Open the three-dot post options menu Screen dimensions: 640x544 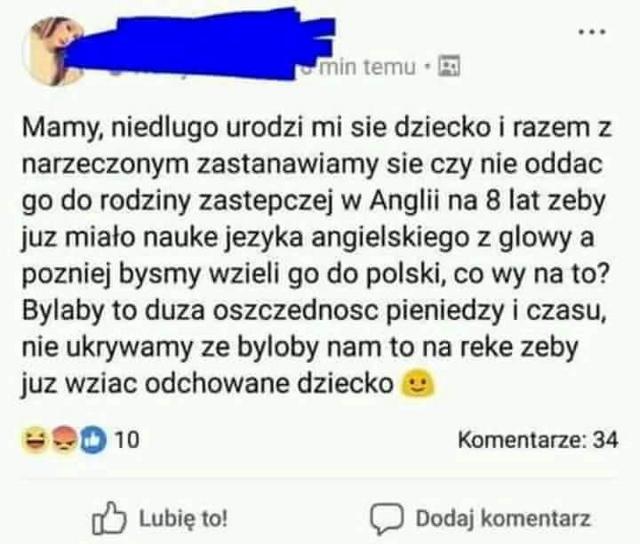point(592,32)
